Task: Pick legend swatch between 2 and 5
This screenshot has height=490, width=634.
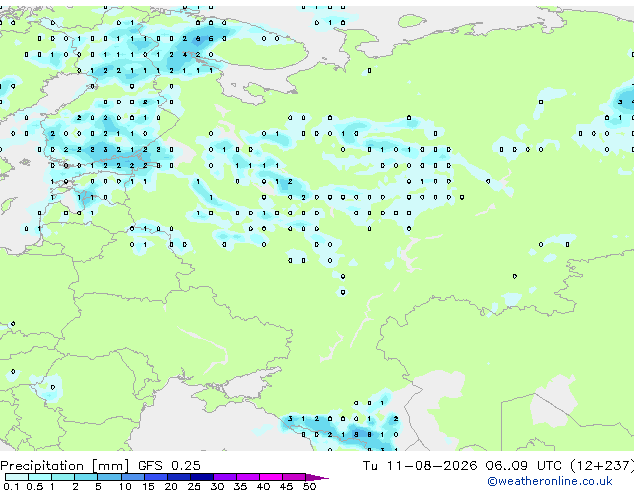Action: point(86,477)
